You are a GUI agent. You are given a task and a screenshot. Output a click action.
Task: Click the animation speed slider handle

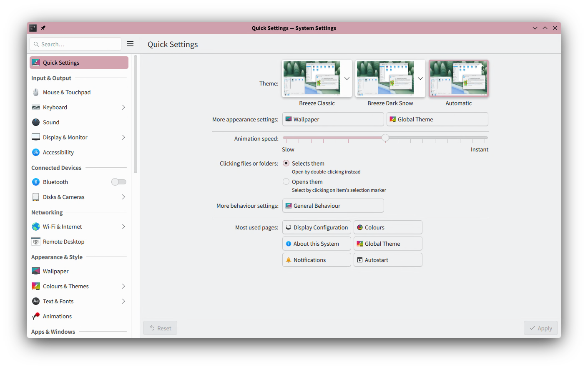[x=385, y=138]
